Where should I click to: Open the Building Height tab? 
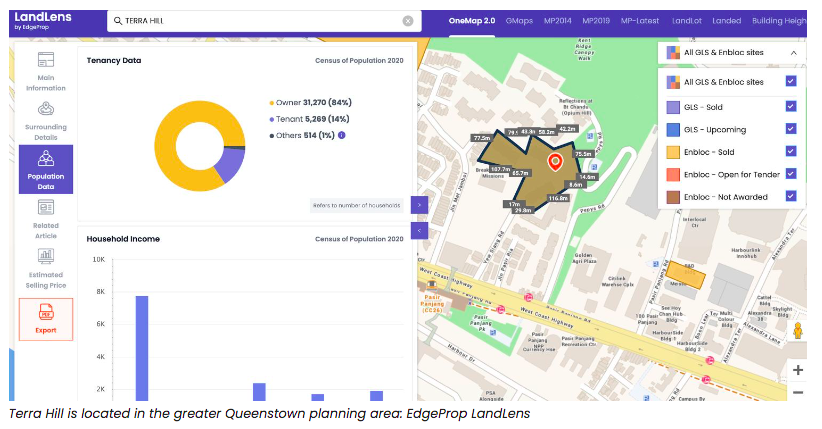(779, 21)
